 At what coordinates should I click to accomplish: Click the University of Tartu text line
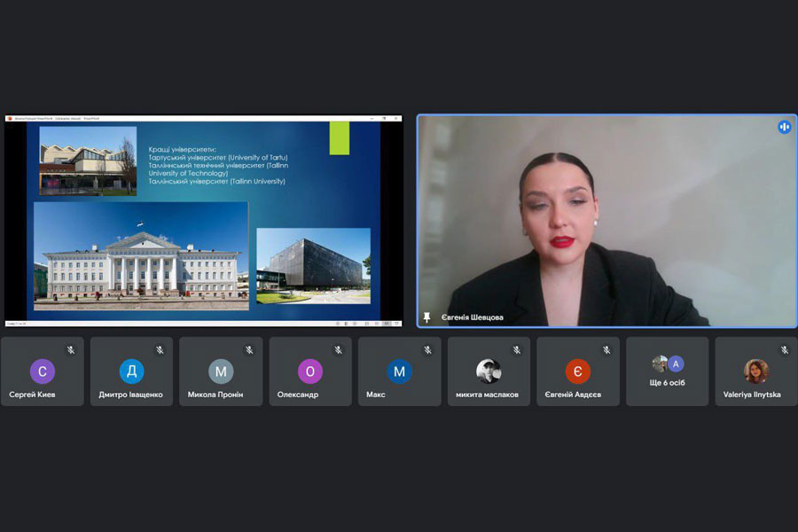(x=218, y=157)
